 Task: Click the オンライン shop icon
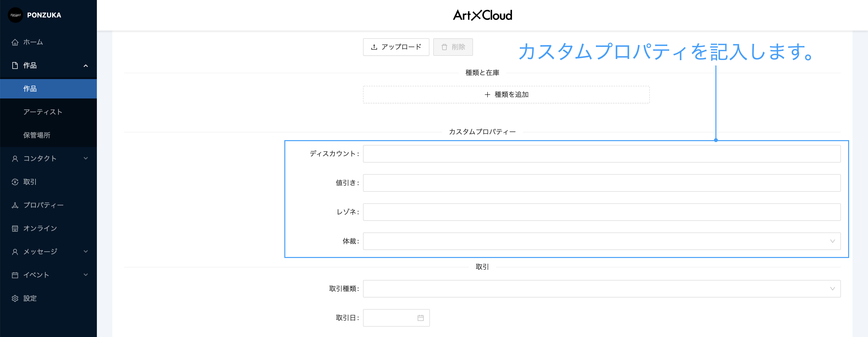[x=15, y=228]
